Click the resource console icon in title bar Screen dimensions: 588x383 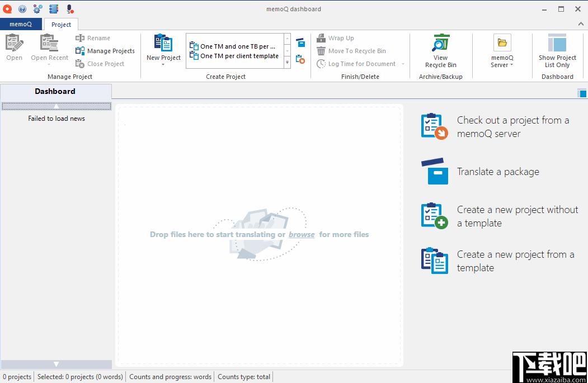(x=54, y=8)
